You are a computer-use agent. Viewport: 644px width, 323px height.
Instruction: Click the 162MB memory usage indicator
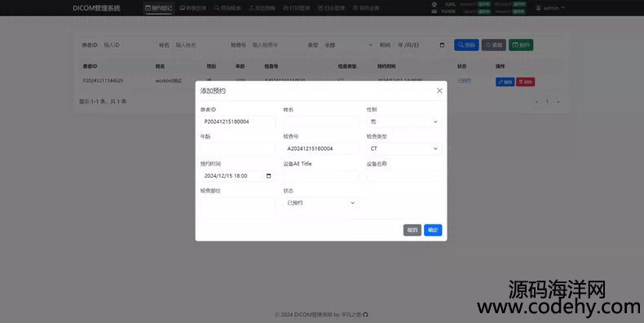448,11
